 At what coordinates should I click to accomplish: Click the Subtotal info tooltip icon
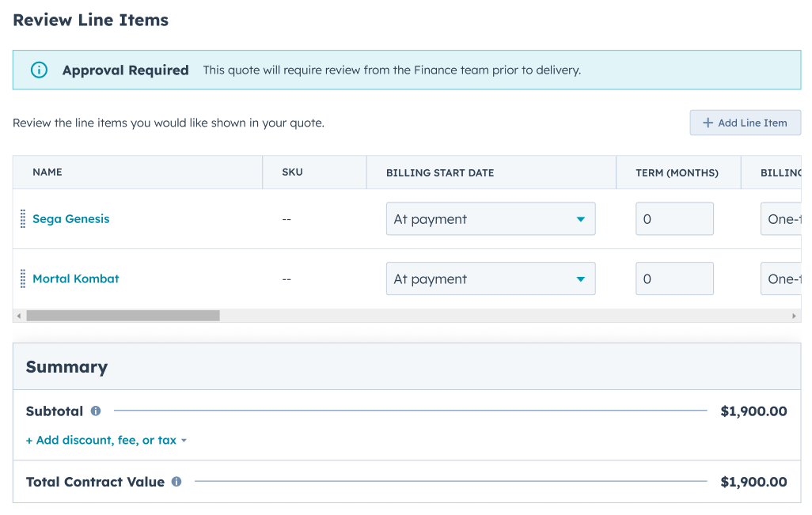(96, 411)
